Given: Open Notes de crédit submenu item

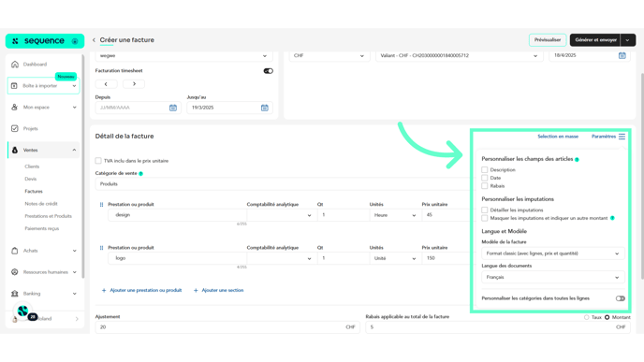Looking at the screenshot, I should (41, 204).
